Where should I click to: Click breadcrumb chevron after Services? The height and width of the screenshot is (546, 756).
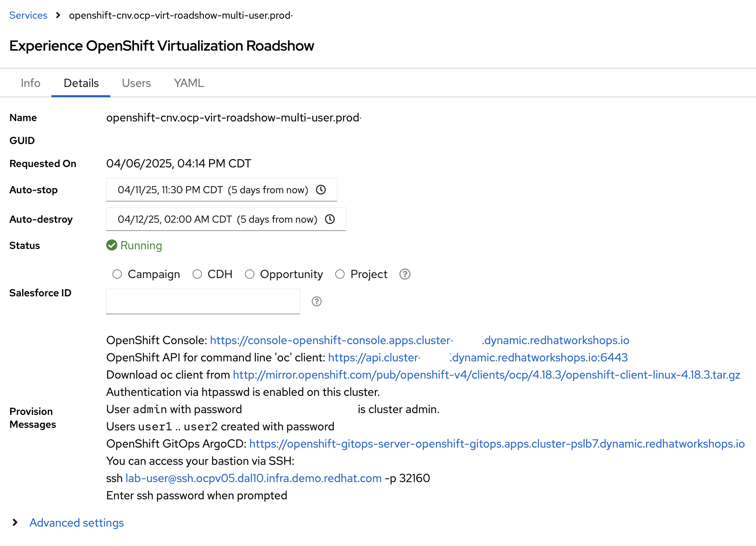pyautogui.click(x=58, y=15)
